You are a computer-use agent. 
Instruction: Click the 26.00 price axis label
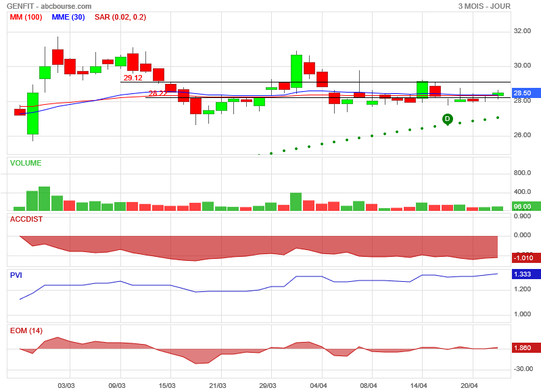[x=522, y=135]
